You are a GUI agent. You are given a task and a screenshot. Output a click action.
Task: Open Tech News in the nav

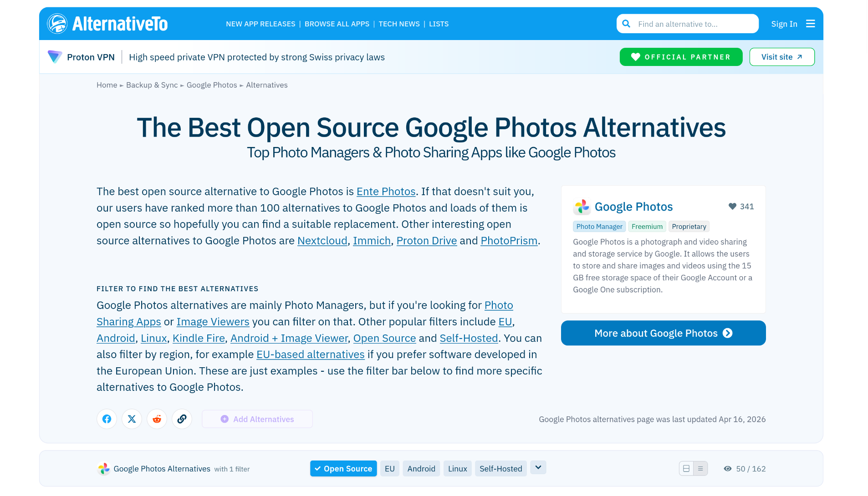click(x=399, y=24)
